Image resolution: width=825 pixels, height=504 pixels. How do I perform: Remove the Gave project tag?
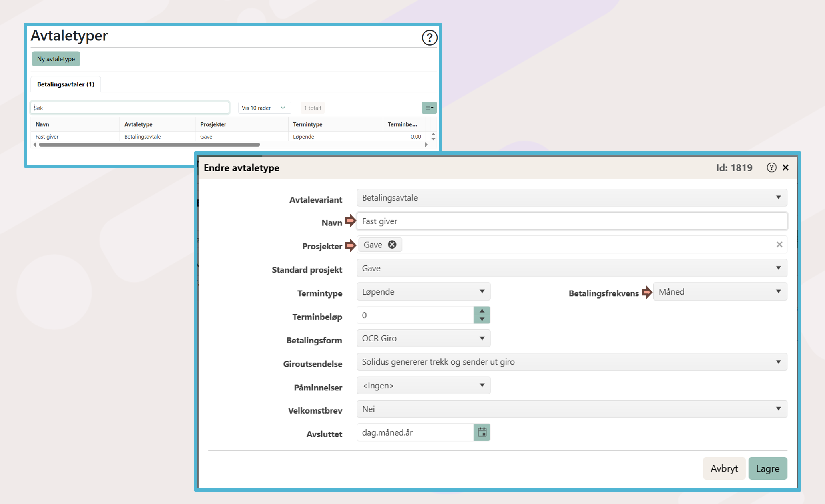tap(392, 245)
